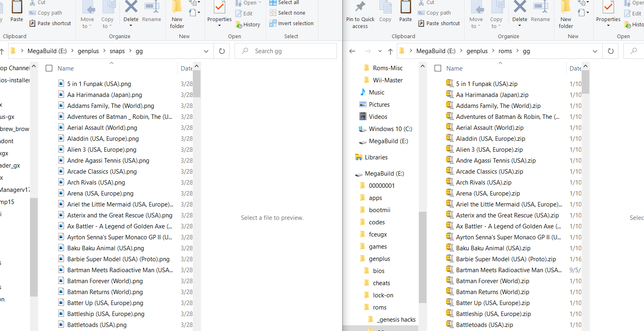Click Rename icon in left window ribbon

pyautogui.click(x=151, y=7)
